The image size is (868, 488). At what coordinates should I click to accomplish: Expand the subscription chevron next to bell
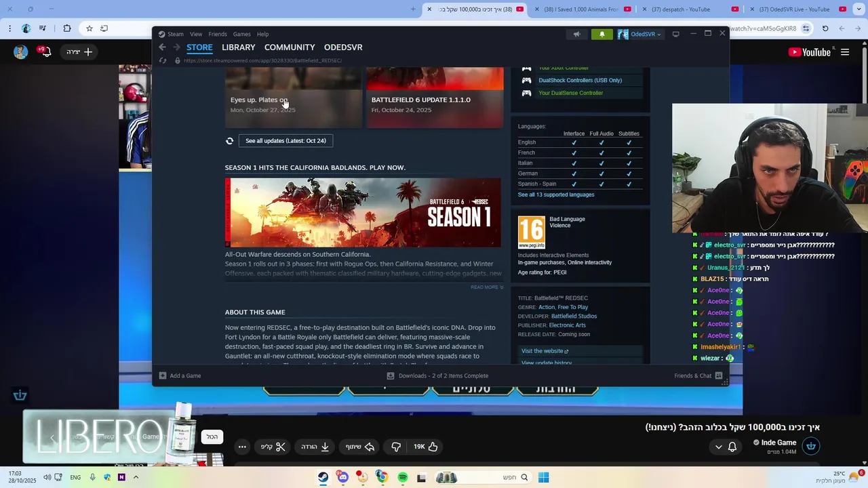pyautogui.click(x=718, y=447)
